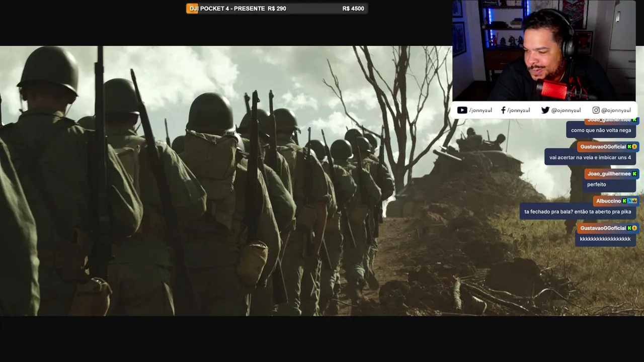Click the Facebook icon in the social bar

503,110
